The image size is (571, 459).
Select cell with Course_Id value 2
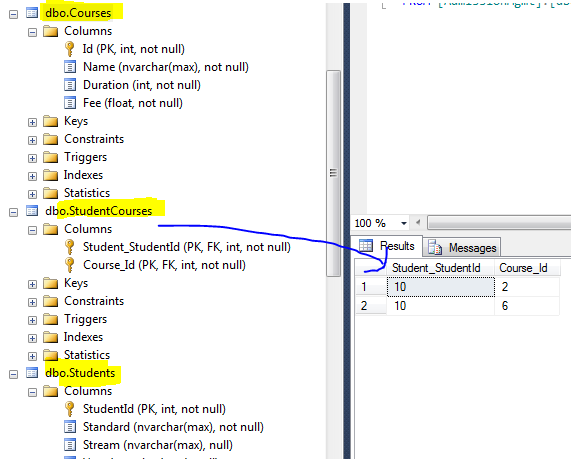[x=527, y=287]
